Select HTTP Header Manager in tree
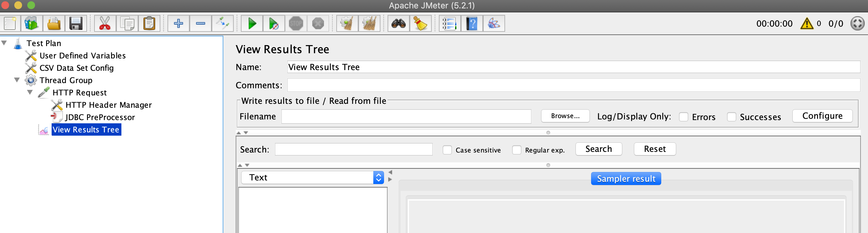868x233 pixels. coord(108,105)
